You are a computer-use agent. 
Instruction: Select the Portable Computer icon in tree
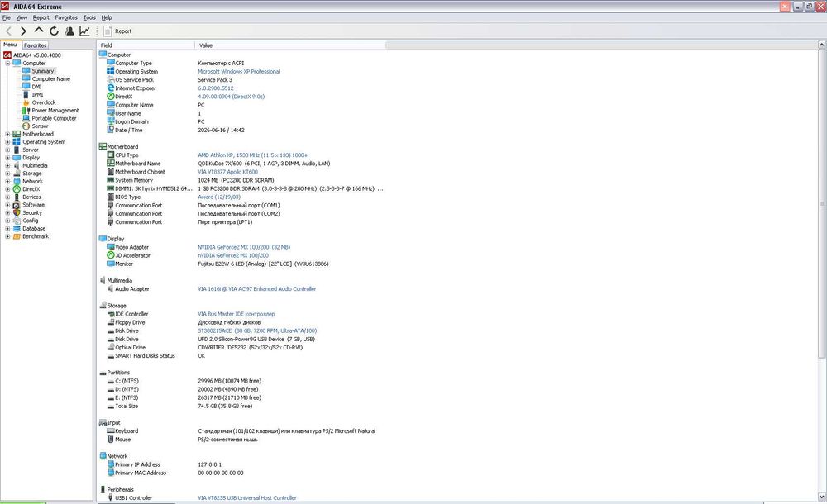pyautogui.click(x=26, y=118)
